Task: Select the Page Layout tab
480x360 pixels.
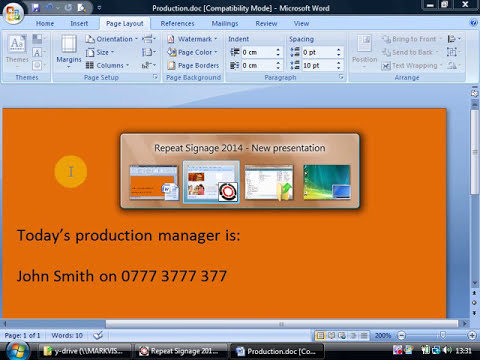Action: point(125,24)
